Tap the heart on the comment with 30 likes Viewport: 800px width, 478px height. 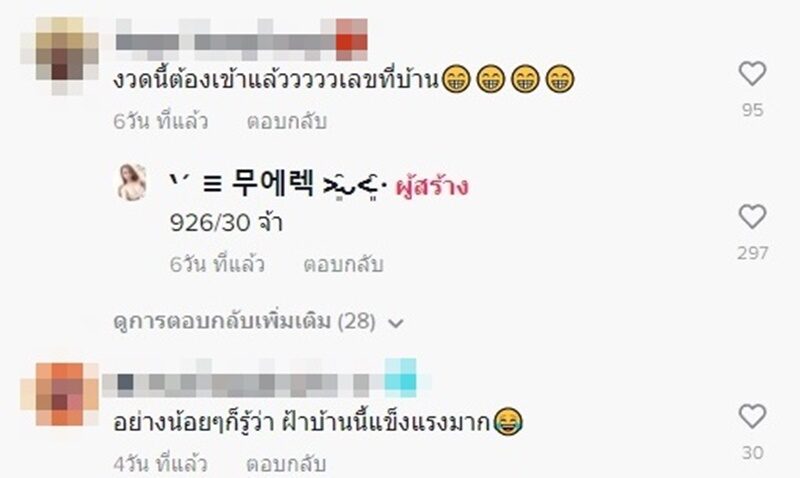(753, 416)
